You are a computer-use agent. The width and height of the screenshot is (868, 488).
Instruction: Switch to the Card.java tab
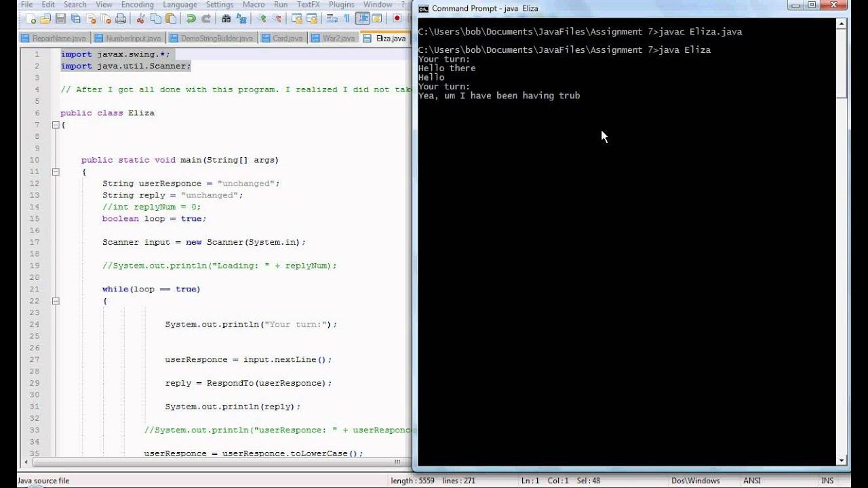tap(282, 38)
